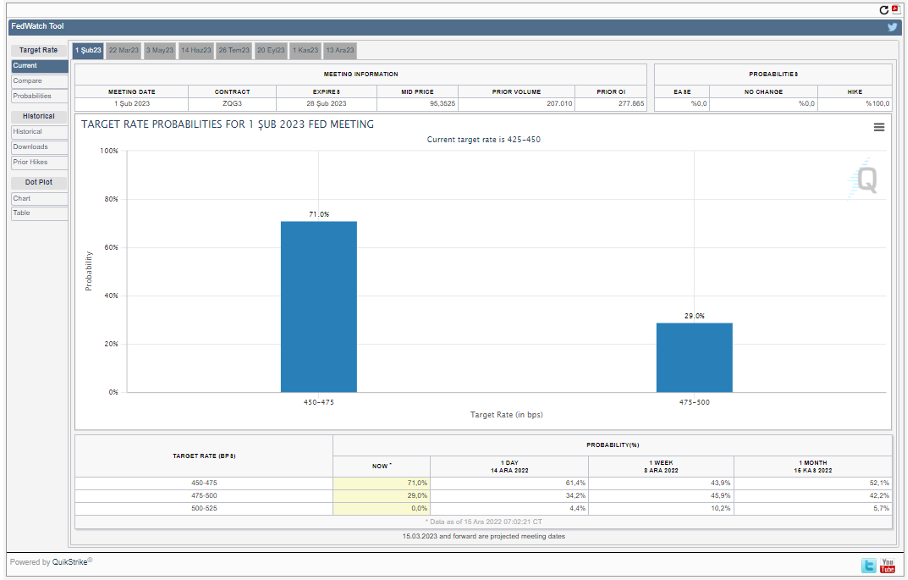The image size is (908, 580).
Task: Click the 0,0% NOW cell for 500-525
Action: tap(382, 508)
